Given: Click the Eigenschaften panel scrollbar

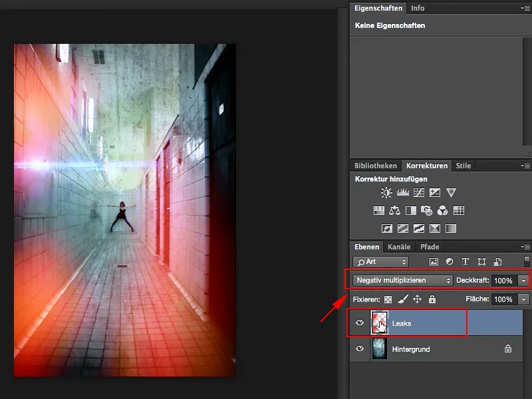Looking at the screenshot, I should (x=527, y=92).
